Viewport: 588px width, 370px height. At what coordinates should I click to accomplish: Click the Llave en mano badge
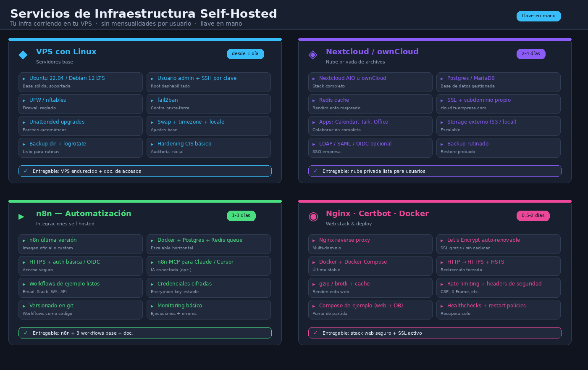(x=538, y=16)
